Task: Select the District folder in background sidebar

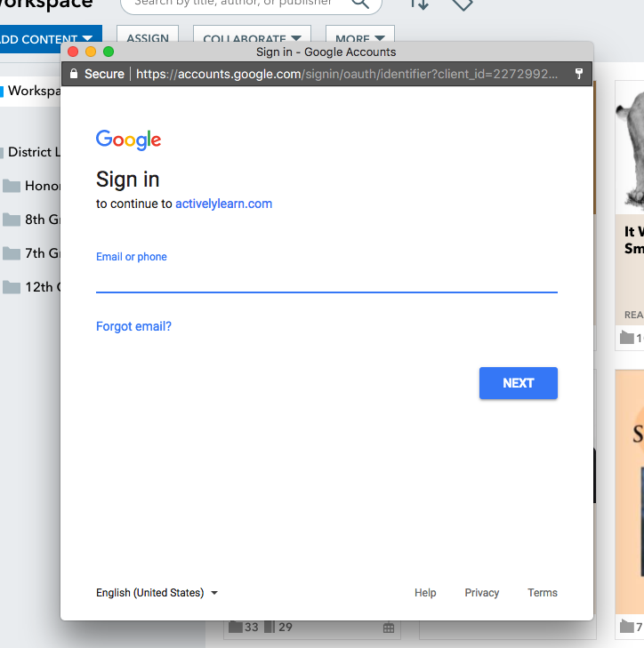Action: 30,152
